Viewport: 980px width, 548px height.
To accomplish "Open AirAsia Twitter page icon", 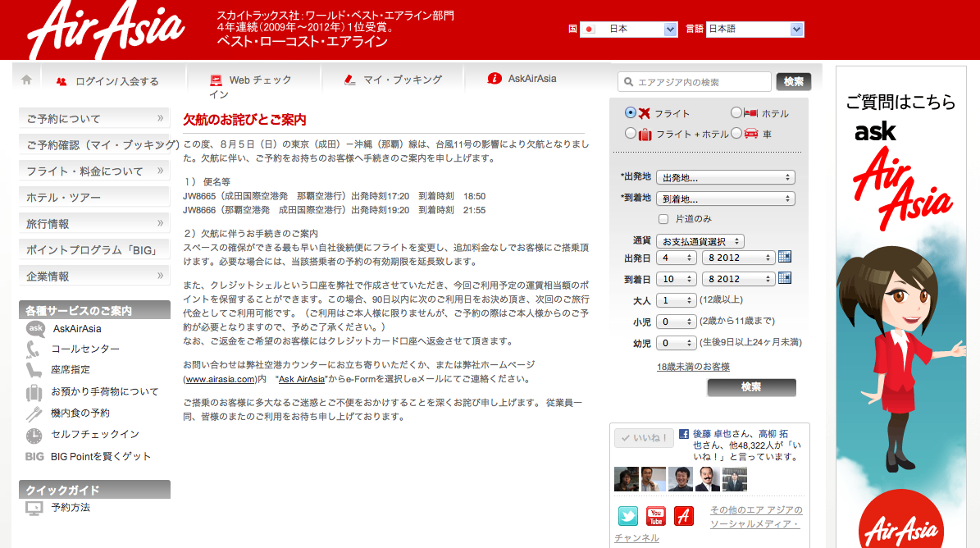I will [x=628, y=515].
